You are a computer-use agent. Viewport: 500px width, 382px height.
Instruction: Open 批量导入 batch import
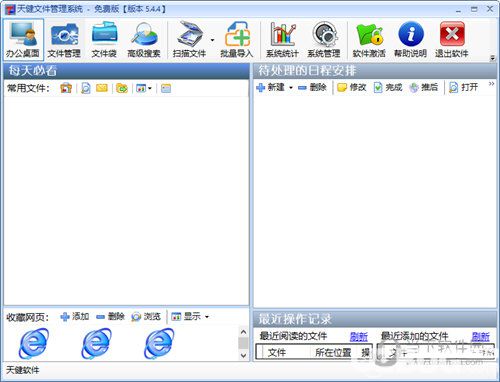(x=237, y=39)
